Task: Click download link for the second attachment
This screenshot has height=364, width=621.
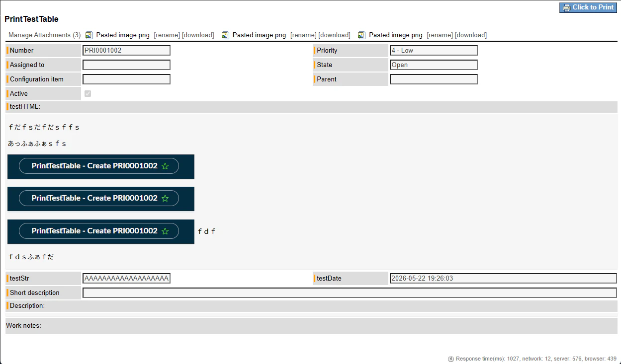Action: tap(335, 35)
